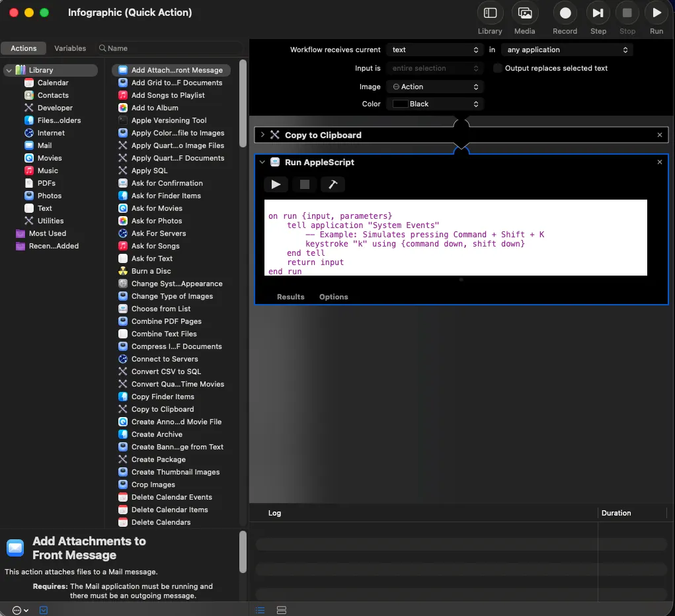Viewport: 675px width, 616px height.
Task: Expand the Copy to Clipboard action
Action: pyautogui.click(x=262, y=135)
